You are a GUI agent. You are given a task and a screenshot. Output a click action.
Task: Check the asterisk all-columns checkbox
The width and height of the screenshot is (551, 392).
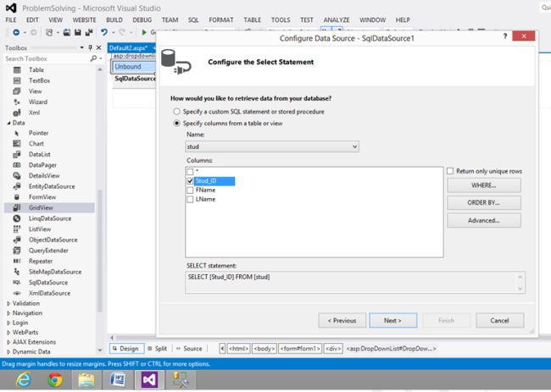pyautogui.click(x=190, y=172)
